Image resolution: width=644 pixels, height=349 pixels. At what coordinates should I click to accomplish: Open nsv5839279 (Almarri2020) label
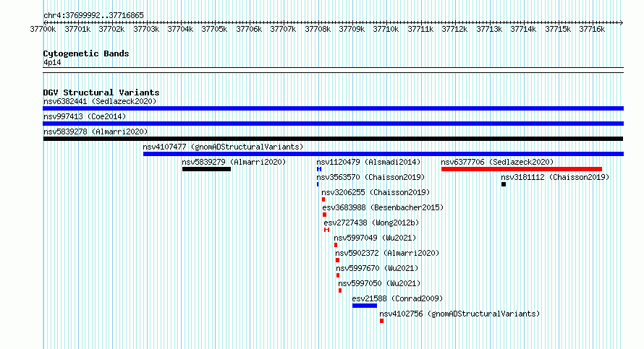(234, 162)
